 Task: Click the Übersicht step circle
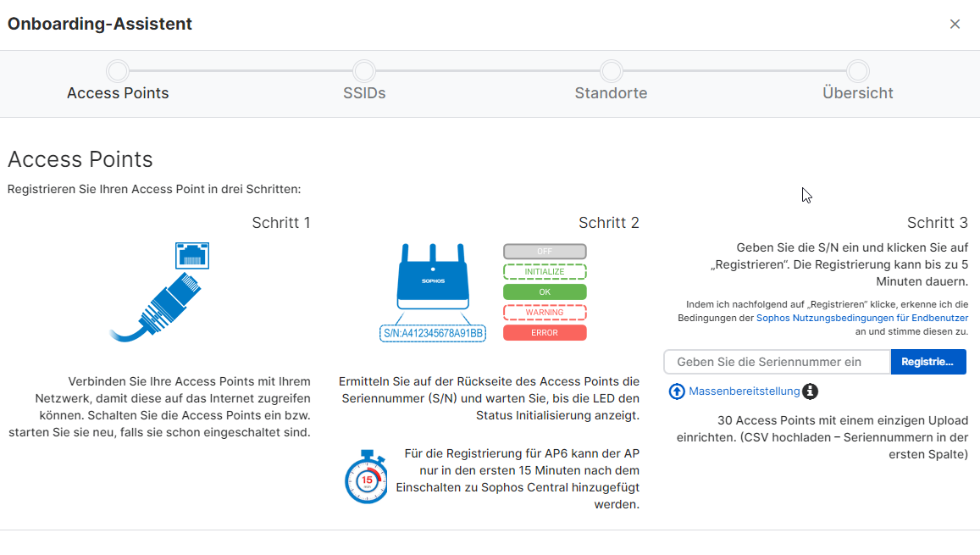pos(858,71)
